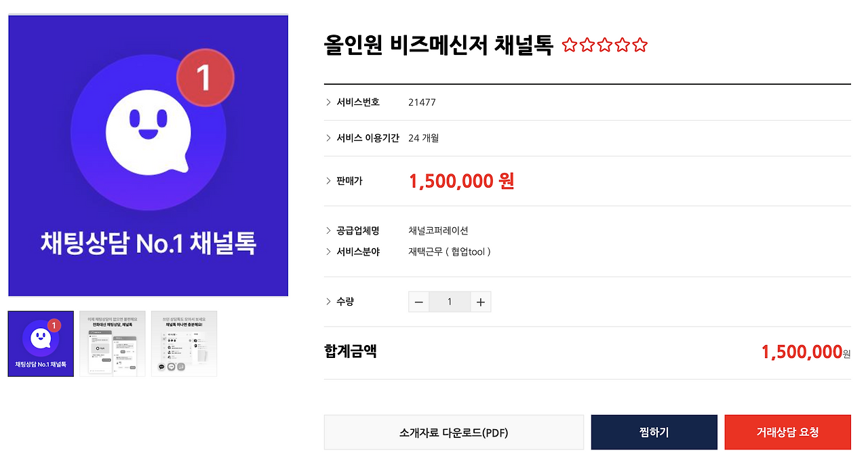This screenshot has height=461, width=868.
Task: Request a deal consultation (거래상담 요청)
Action: pos(788,433)
